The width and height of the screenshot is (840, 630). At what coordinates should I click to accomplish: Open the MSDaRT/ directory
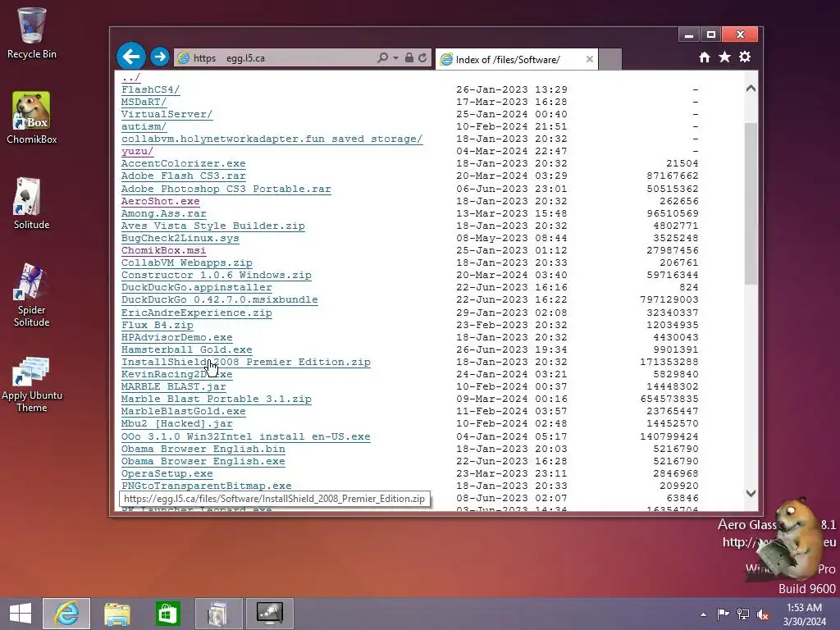144,102
